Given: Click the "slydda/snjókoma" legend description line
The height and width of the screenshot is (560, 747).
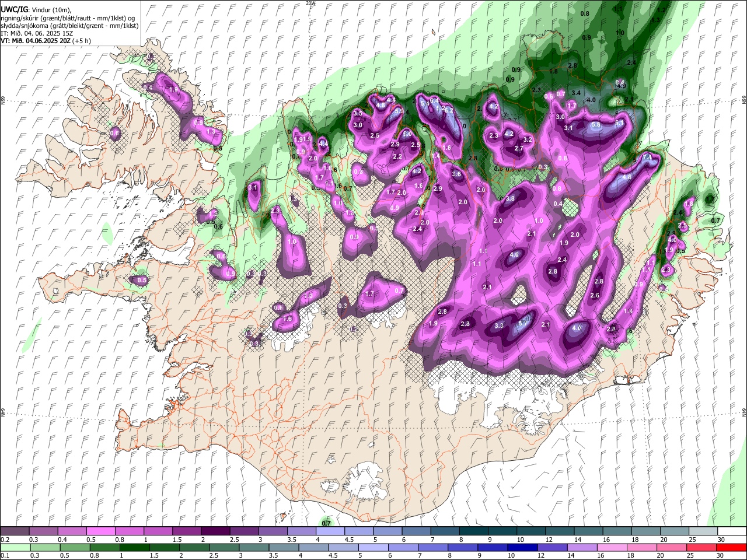Looking at the screenshot, I should tap(69, 26).
